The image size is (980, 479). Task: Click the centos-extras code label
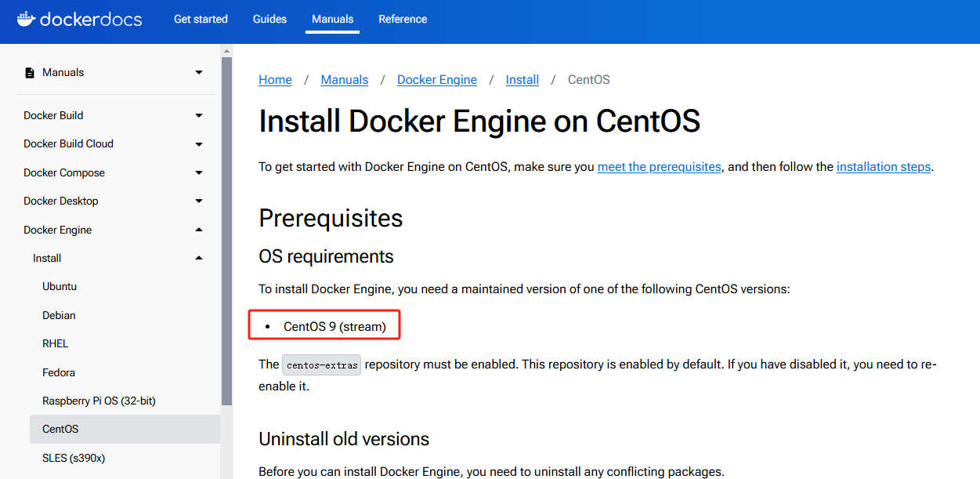click(x=322, y=365)
